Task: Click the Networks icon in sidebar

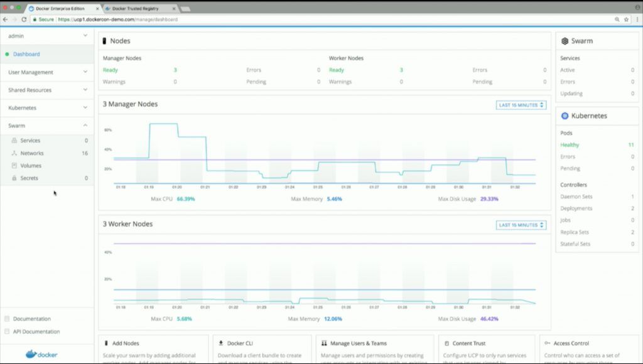Action: coord(14,153)
